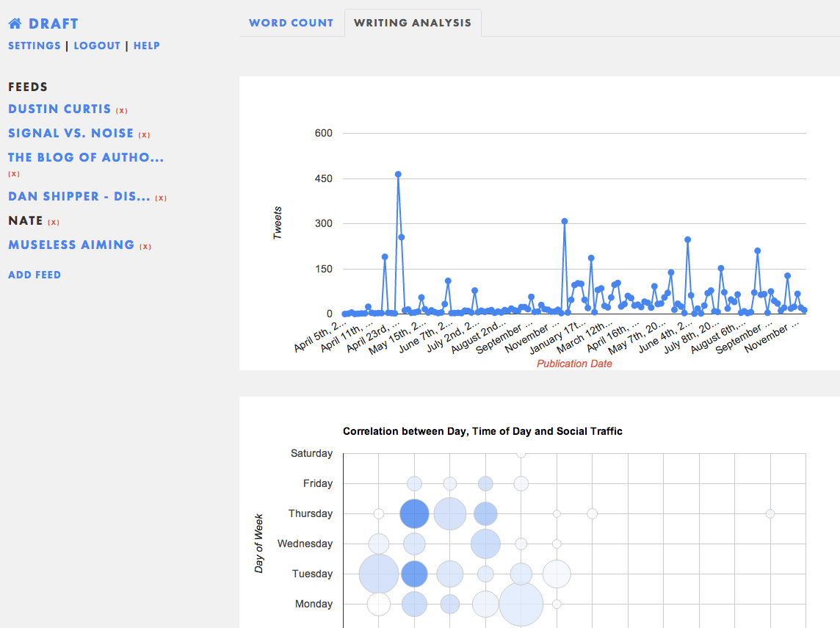Image resolution: width=840 pixels, height=628 pixels.
Task: Click the Logout link
Action: 97,46
